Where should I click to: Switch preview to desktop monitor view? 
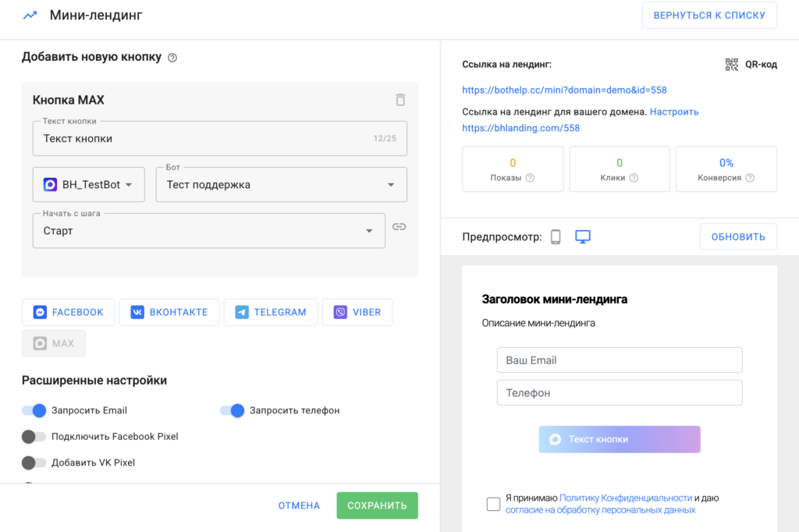(x=582, y=237)
